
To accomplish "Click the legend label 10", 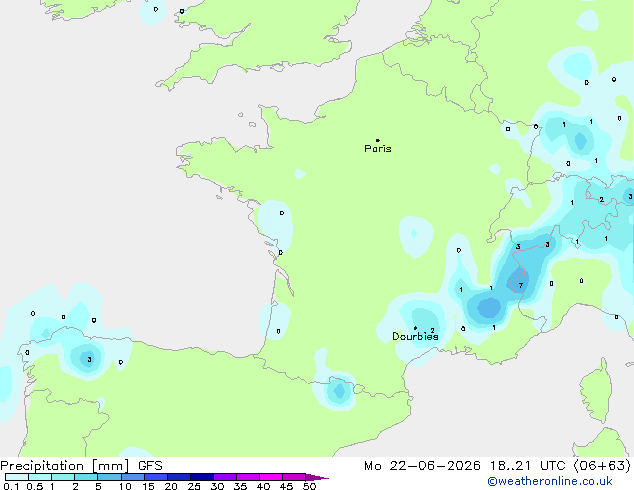I will (125, 486).
